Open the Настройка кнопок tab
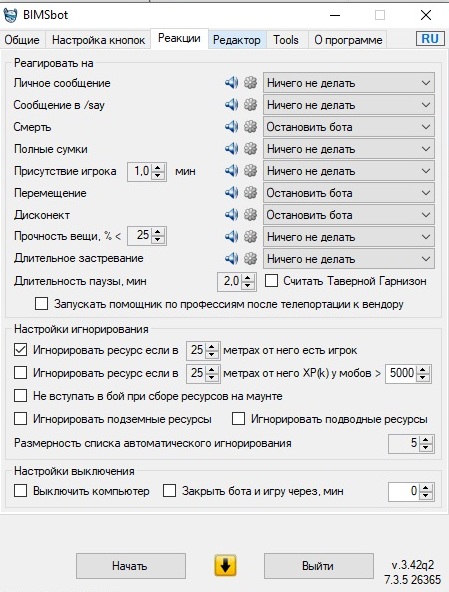Image resolution: width=449 pixels, height=592 pixels. (98, 40)
